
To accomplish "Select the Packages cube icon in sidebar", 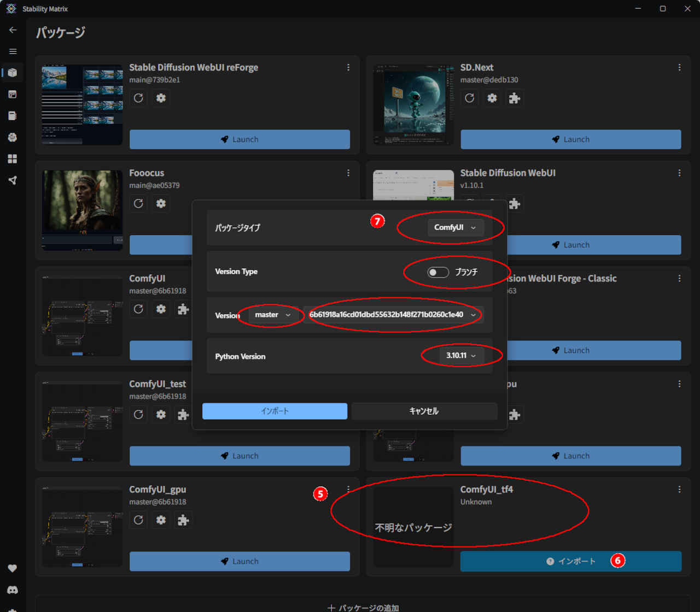I will [13, 73].
